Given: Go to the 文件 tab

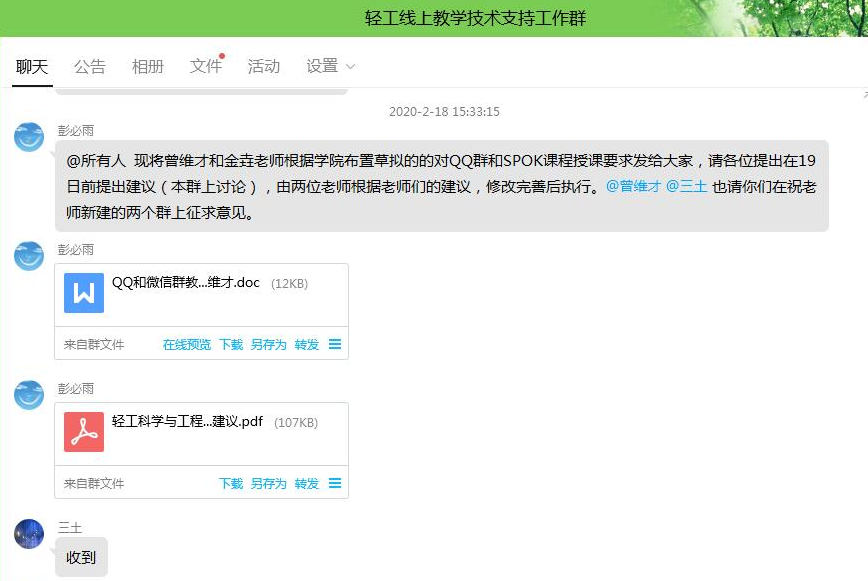Looking at the screenshot, I should click(205, 67).
